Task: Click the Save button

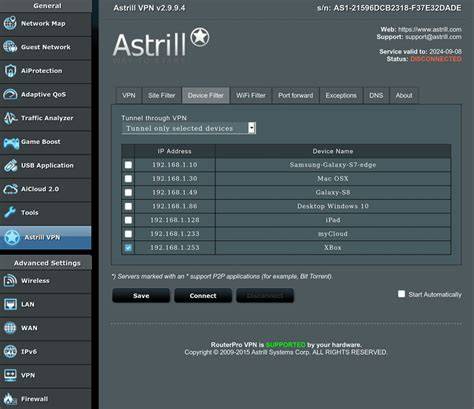Action: point(141,296)
